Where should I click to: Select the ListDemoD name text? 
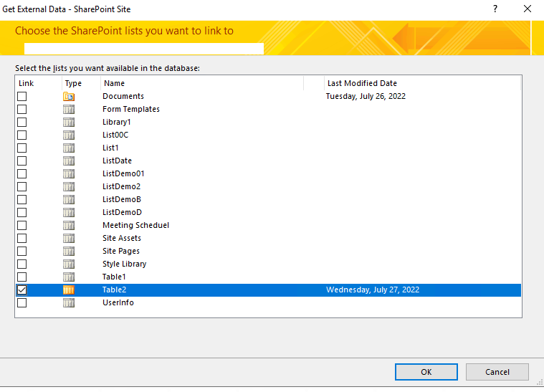tap(122, 212)
